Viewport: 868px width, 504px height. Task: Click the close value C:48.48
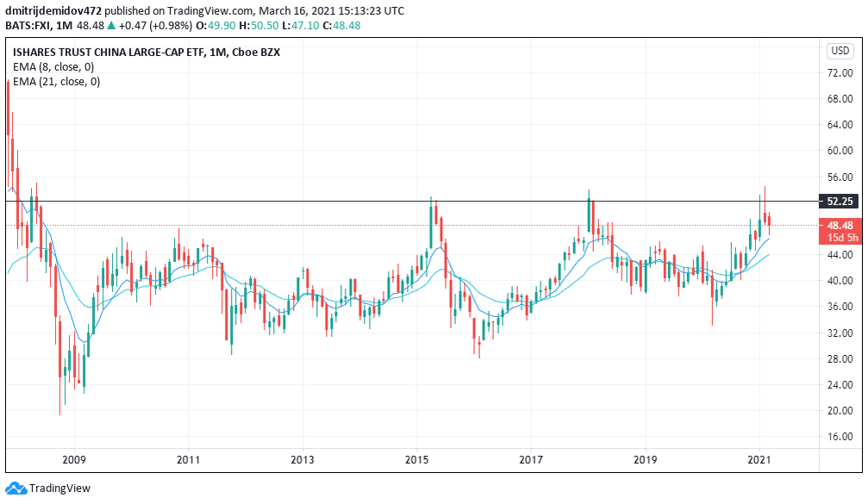(341, 26)
